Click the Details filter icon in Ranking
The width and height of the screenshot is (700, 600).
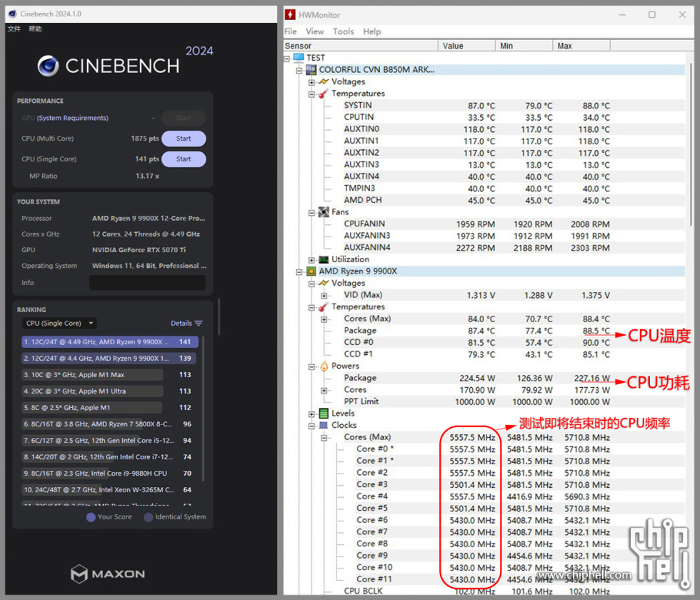pos(199,324)
